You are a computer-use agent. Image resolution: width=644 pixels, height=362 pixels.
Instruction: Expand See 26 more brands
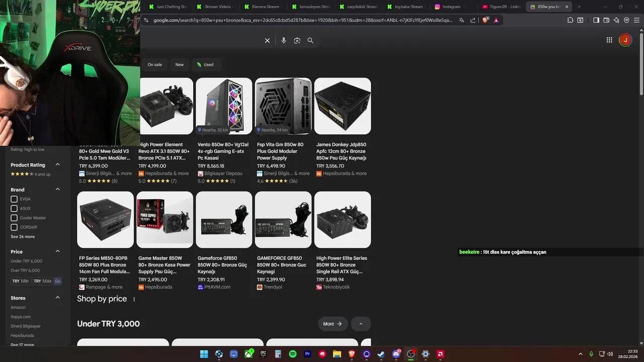pyautogui.click(x=23, y=236)
